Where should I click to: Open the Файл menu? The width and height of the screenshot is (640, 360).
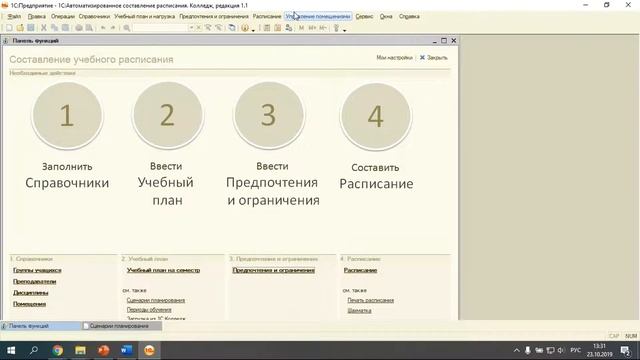(x=14, y=16)
